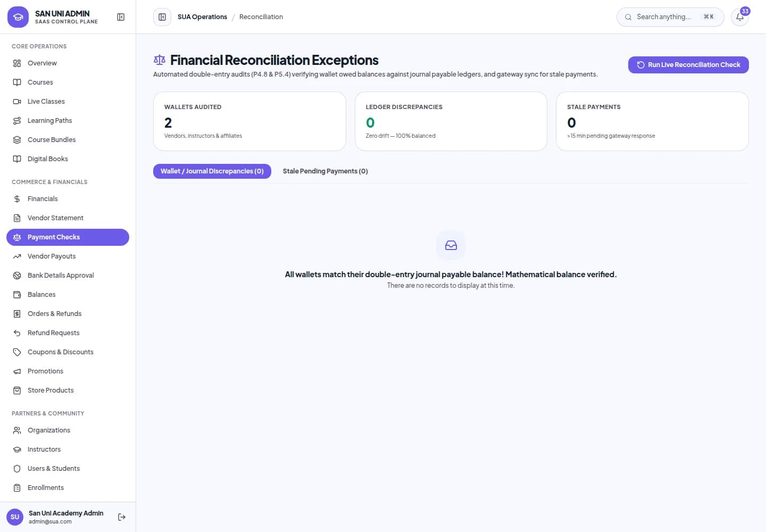Open Vendor Payouts page

[68, 256]
